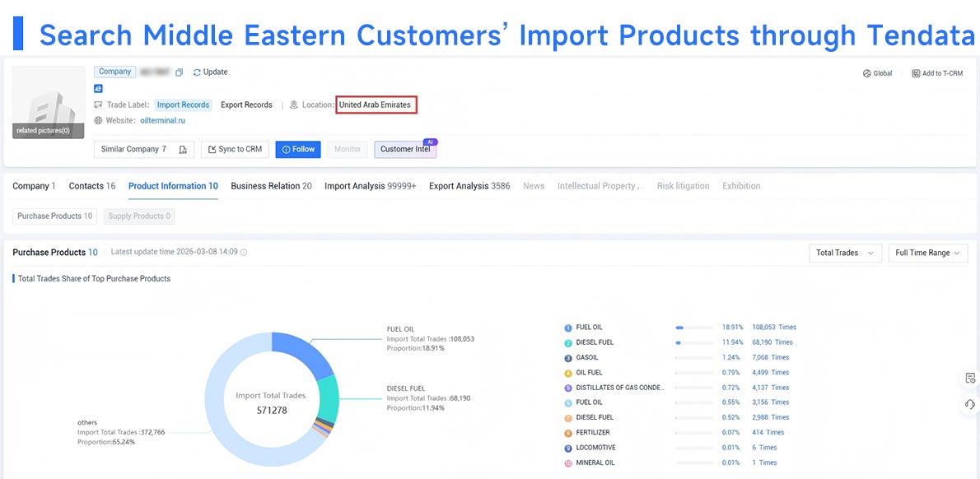Click the 68,190 Times value
Screen dimensions: 980x479
tap(772, 343)
